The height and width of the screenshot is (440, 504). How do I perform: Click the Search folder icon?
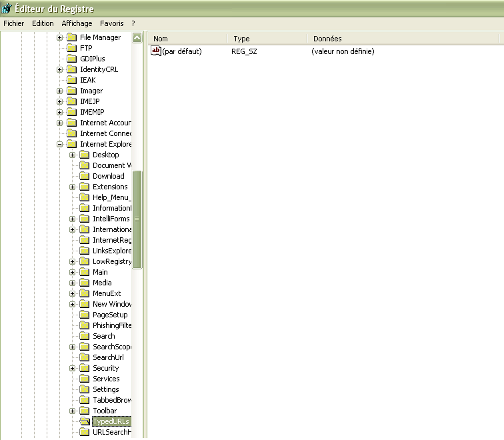point(85,336)
